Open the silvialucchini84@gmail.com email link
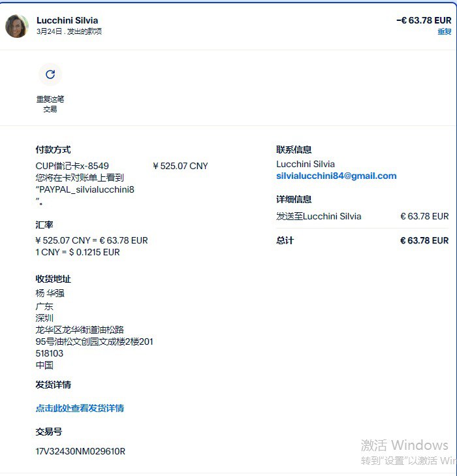 coord(336,176)
